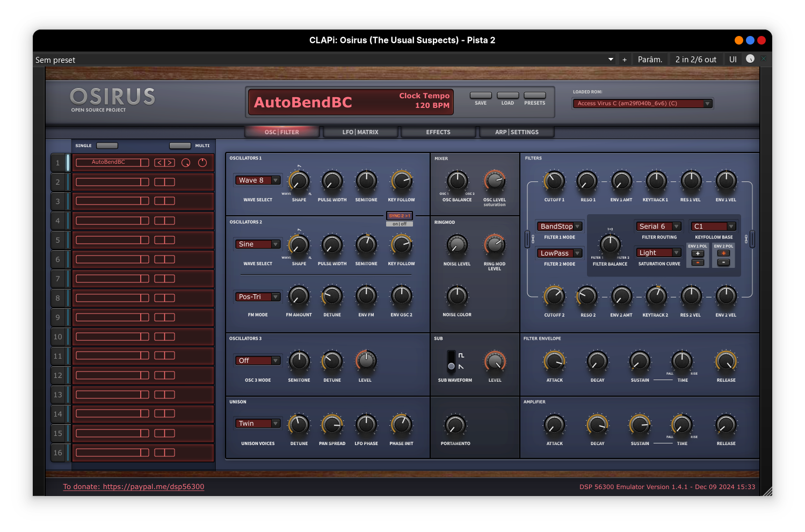This screenshot has width=805, height=532.
Task: Click the plus icon to add preset
Action: tap(625, 60)
